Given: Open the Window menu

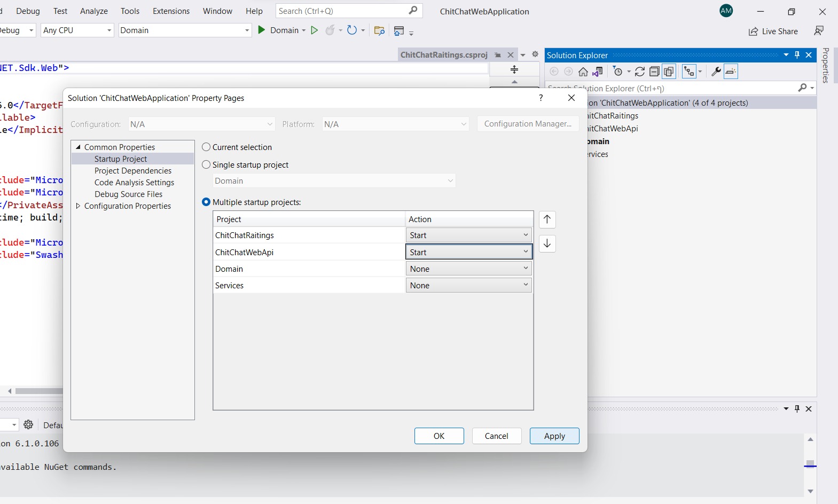Looking at the screenshot, I should 217,11.
